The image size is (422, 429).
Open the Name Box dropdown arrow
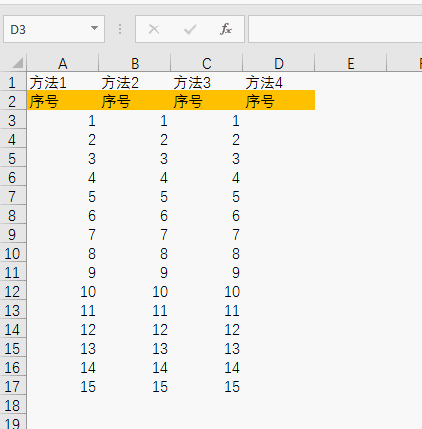click(x=95, y=28)
